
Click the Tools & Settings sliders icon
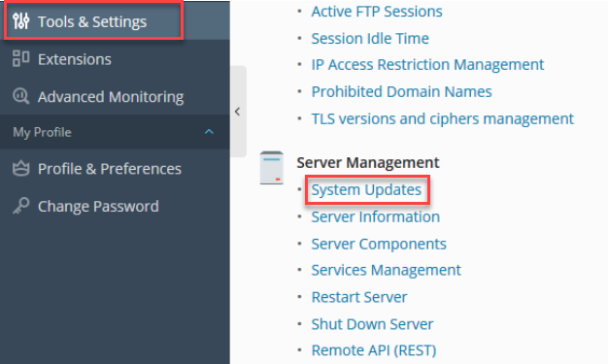[21, 21]
